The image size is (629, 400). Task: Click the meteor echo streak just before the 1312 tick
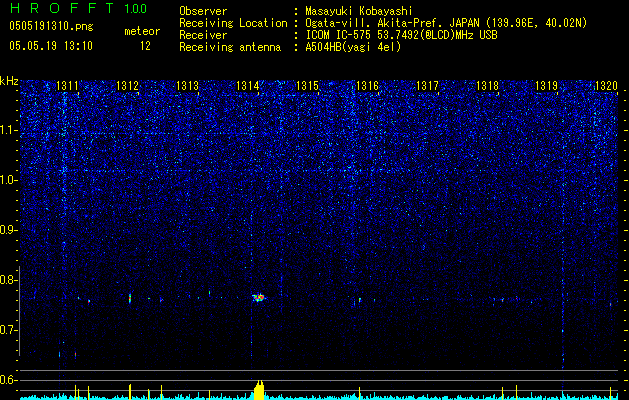point(130,298)
